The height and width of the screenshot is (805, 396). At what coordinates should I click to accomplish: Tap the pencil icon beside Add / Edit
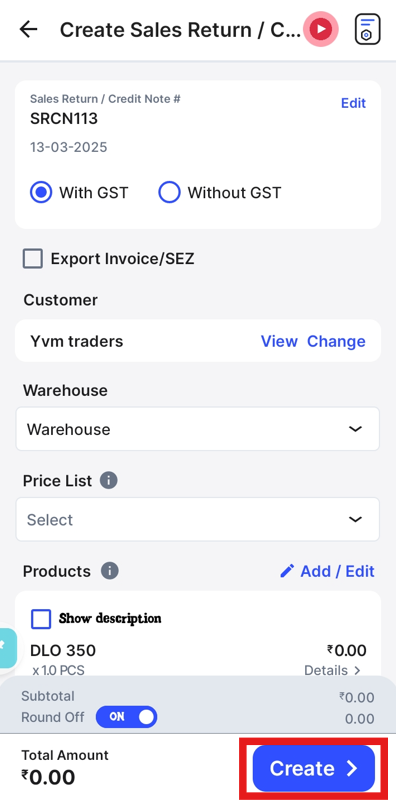pyautogui.click(x=287, y=571)
